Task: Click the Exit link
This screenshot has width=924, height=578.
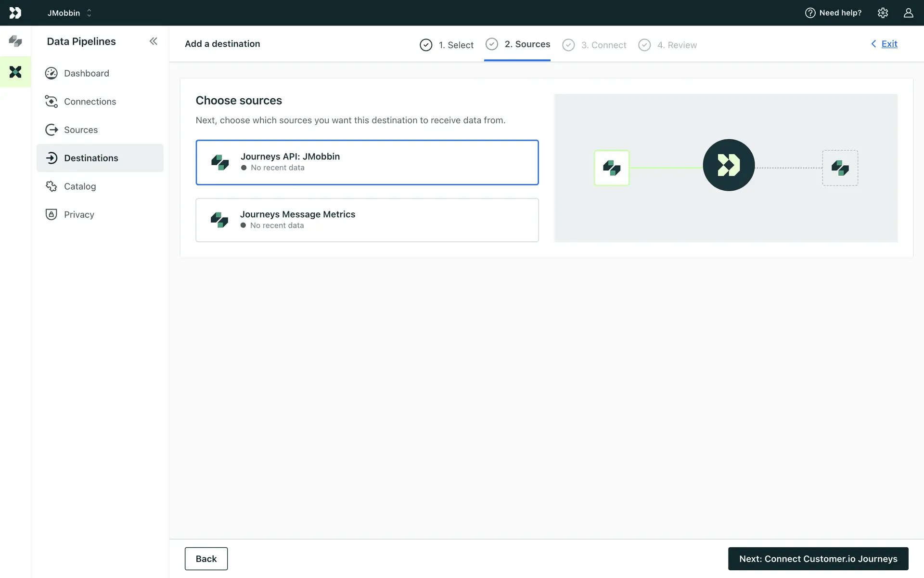Action: tap(888, 44)
